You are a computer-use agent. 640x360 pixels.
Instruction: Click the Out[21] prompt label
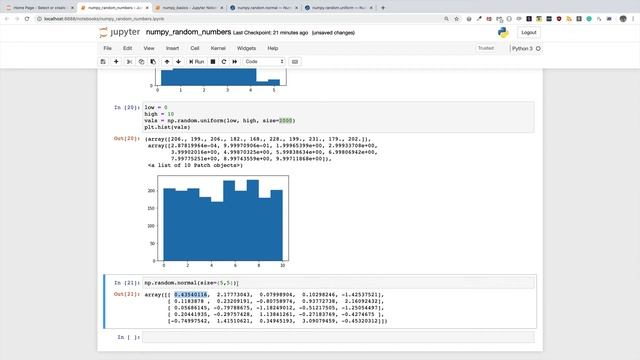[x=127, y=294]
